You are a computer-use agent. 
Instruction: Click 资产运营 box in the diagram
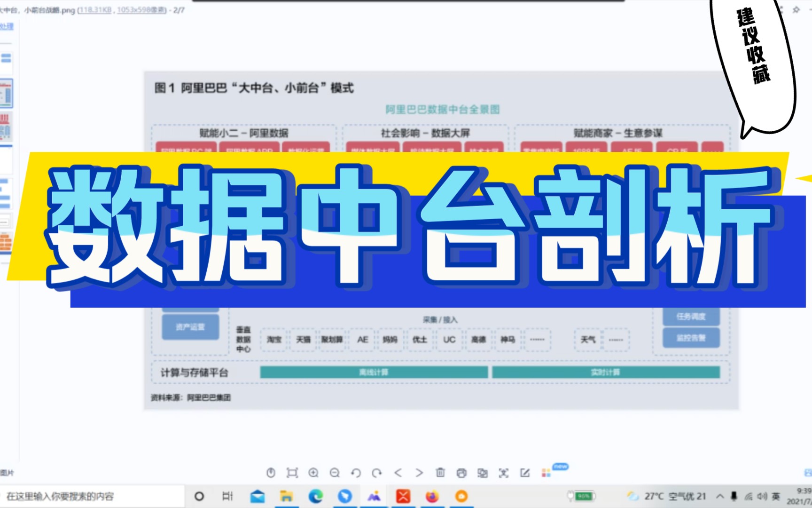tap(190, 327)
